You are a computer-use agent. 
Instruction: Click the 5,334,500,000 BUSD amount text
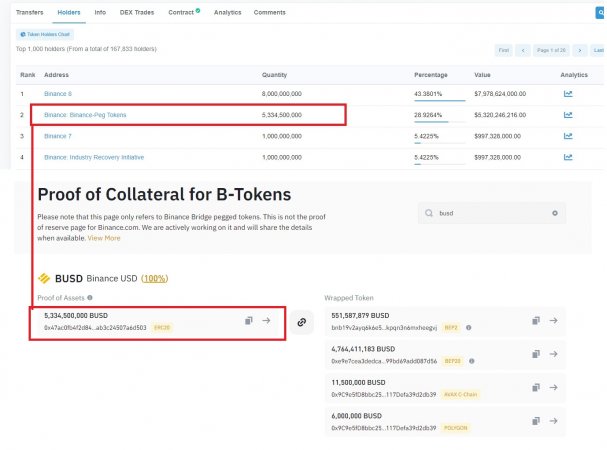coord(76,316)
